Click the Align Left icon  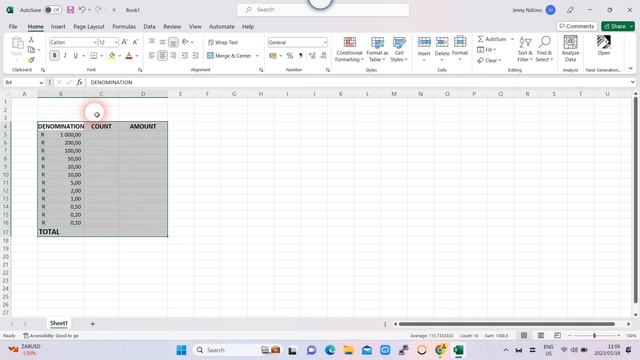[x=152, y=56]
